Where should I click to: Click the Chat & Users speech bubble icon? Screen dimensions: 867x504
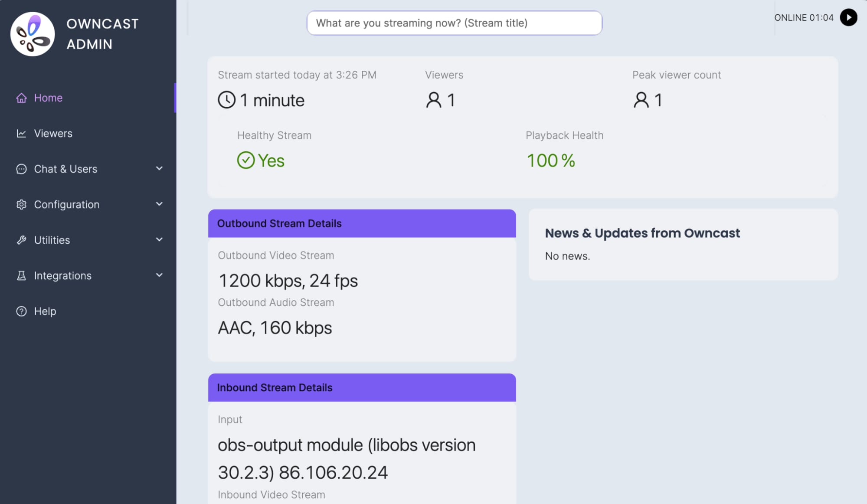point(21,169)
